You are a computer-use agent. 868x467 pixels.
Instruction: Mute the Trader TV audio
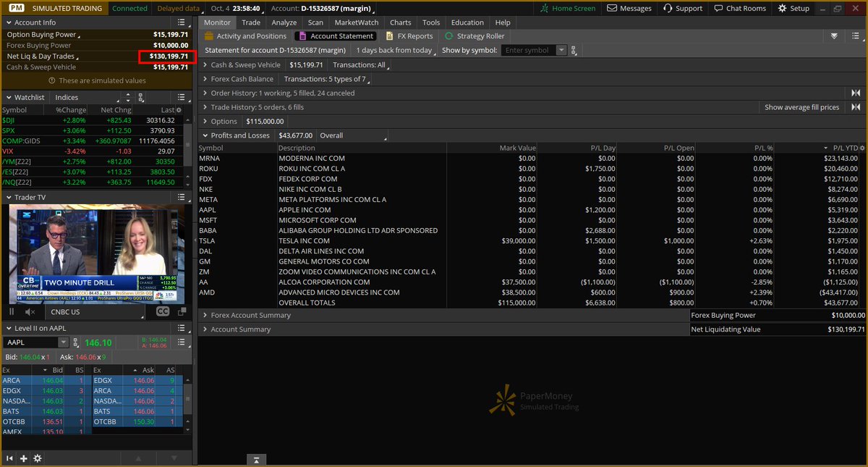point(30,311)
